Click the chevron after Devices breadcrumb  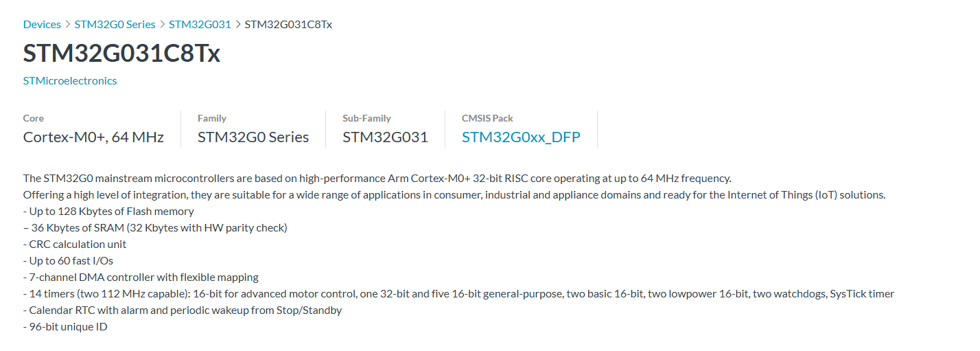pos(68,24)
